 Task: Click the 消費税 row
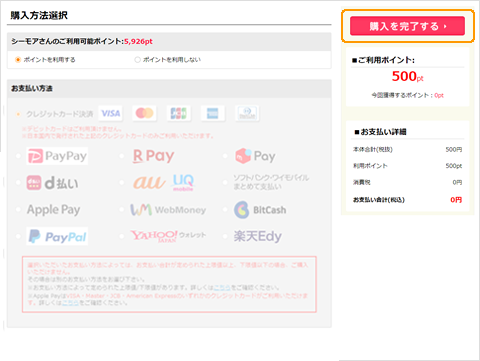pos(407,182)
